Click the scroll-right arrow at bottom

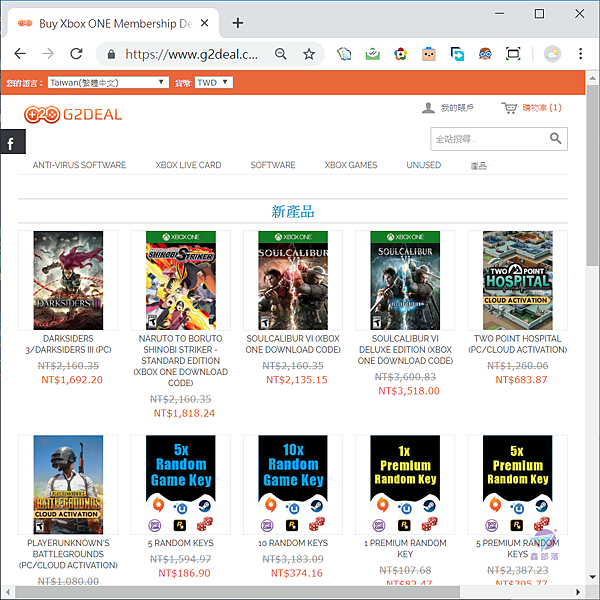point(578,592)
